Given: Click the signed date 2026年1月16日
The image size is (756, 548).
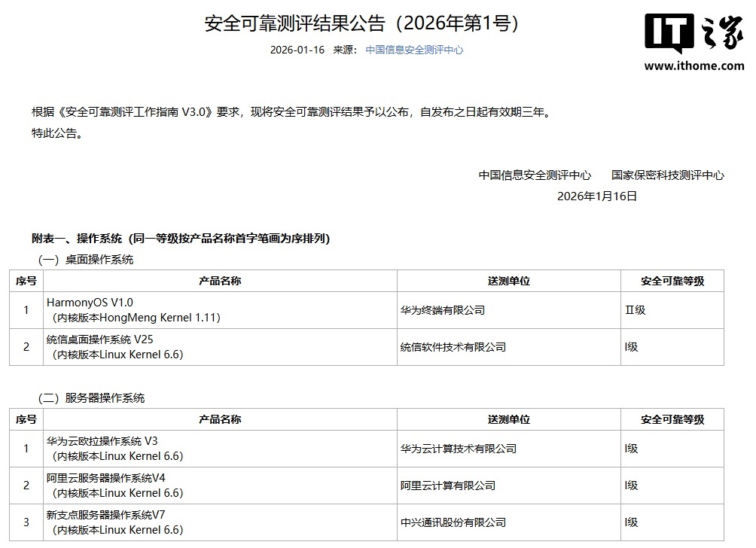Looking at the screenshot, I should click(x=597, y=196).
